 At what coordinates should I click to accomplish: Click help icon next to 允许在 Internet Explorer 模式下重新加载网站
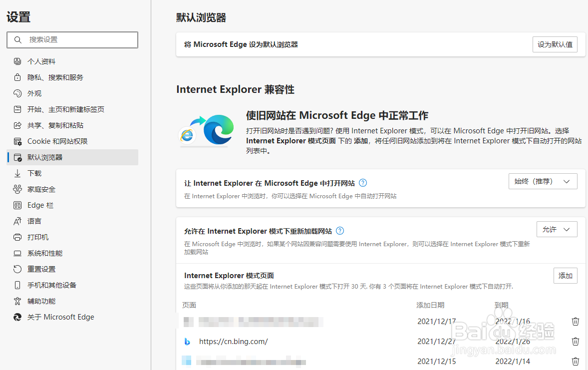340,231
